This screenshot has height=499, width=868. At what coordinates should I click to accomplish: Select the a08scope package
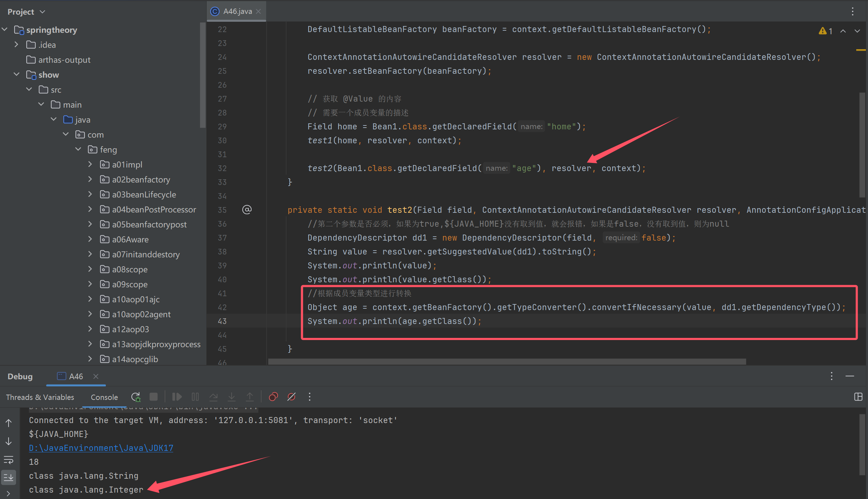(x=130, y=269)
